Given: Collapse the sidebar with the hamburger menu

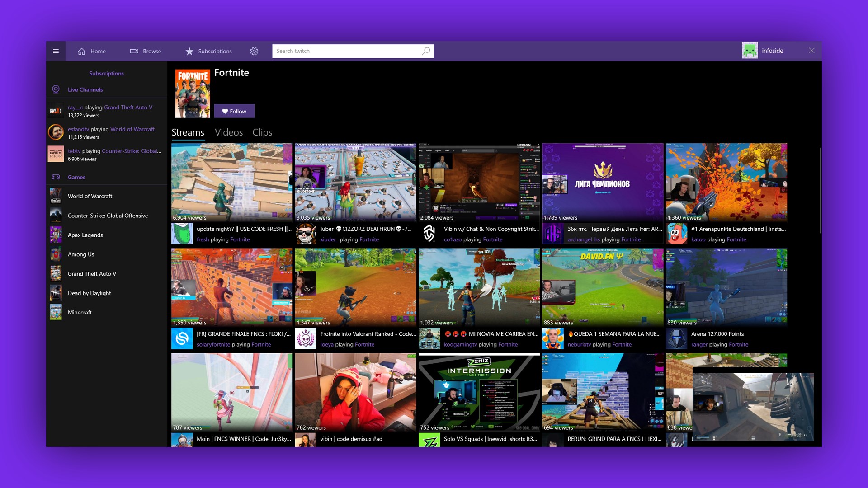Looking at the screenshot, I should [56, 51].
